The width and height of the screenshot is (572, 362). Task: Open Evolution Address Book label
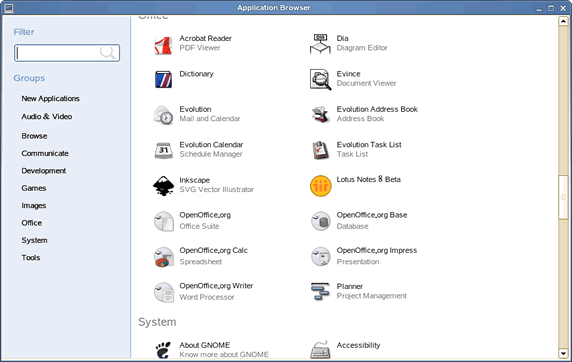pos(377,109)
